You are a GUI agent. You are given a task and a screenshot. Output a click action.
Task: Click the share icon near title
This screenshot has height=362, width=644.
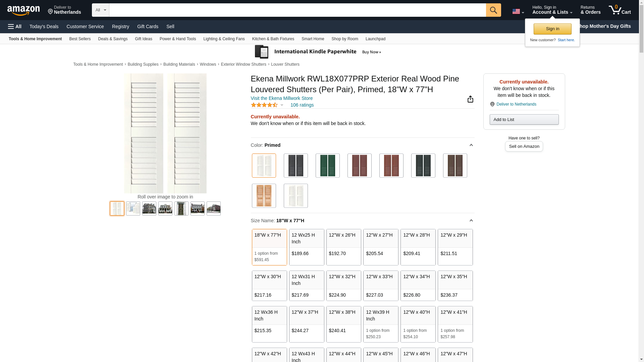tap(470, 99)
